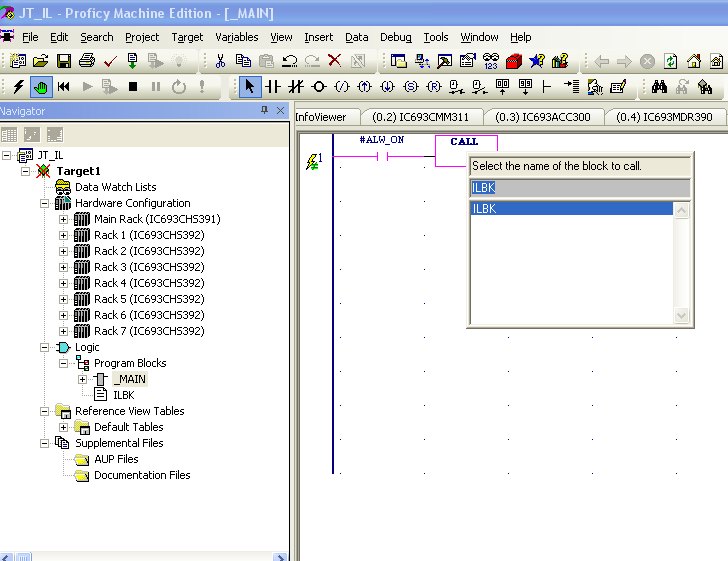Screen dimensions: 728x561
Task: Collapse the Hardware Configuration node
Action: [44, 203]
